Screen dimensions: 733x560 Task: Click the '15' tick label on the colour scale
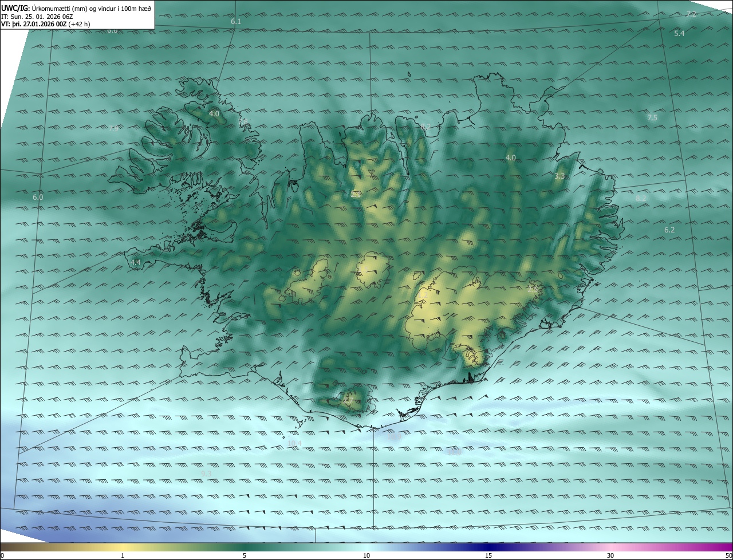point(488,556)
